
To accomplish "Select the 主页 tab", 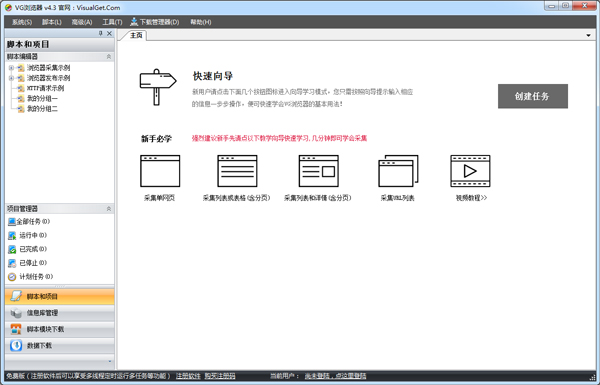I will pos(136,35).
